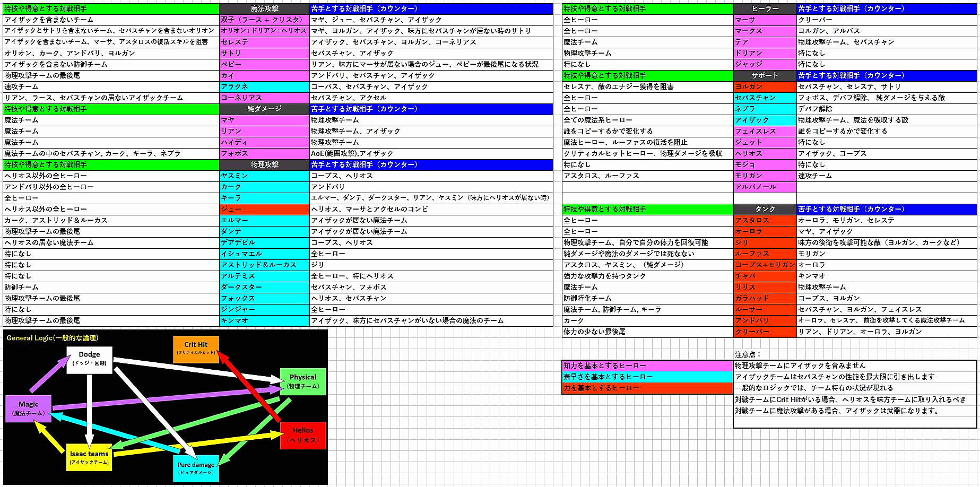Click the 注意点 notes label cell
980x487 pixels.
pyautogui.click(x=748, y=354)
